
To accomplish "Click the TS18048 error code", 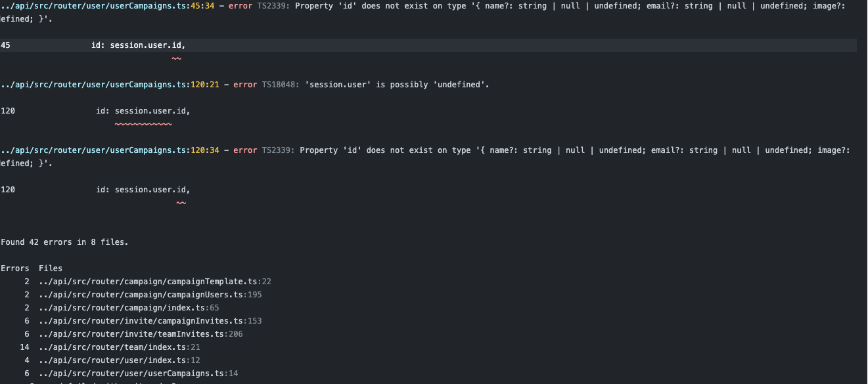I will tap(281, 85).
